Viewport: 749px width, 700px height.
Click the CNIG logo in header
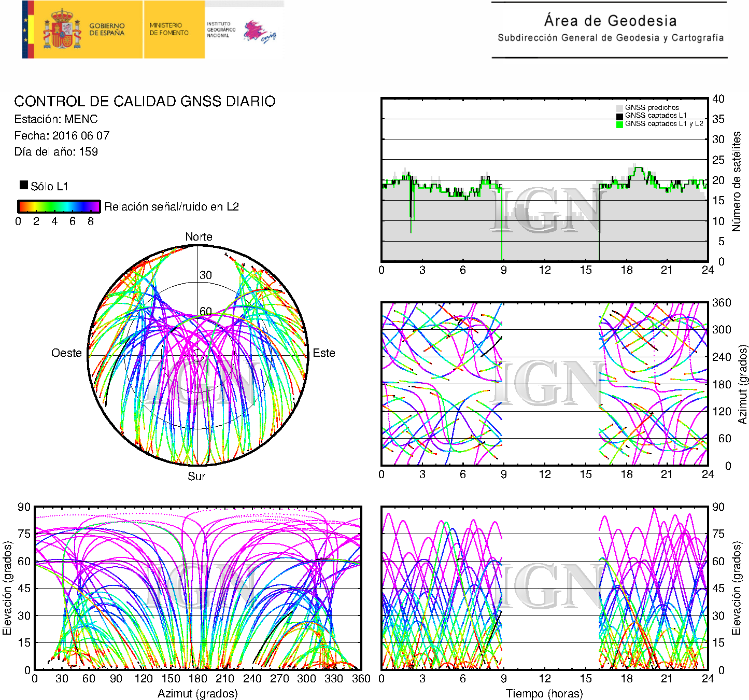pyautogui.click(x=260, y=32)
